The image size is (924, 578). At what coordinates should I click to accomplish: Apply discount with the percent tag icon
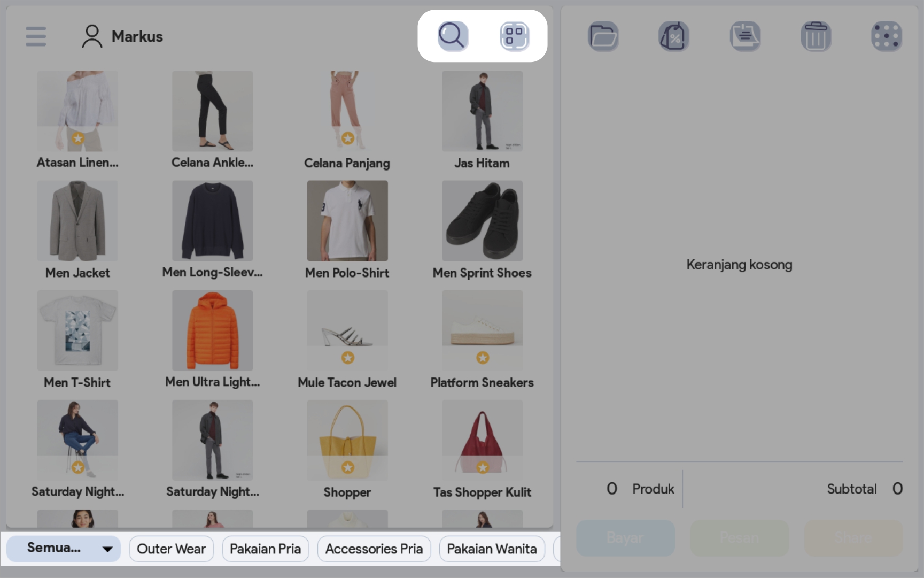coord(674,36)
